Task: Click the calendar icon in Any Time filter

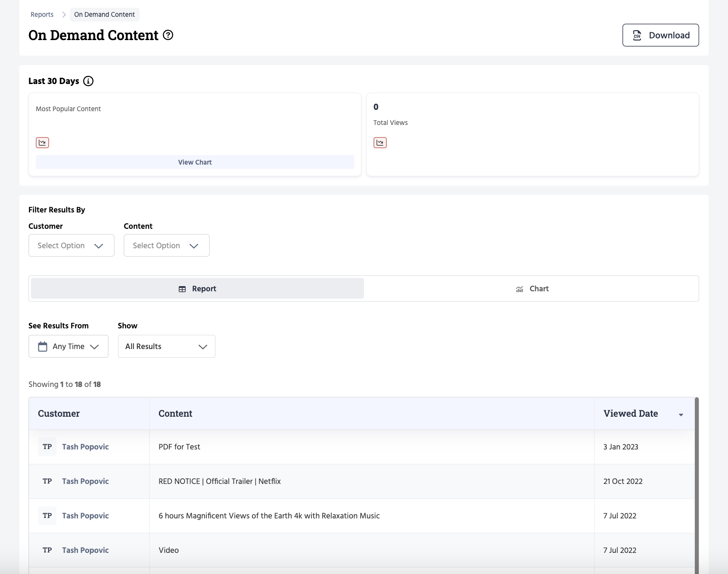Action: point(43,346)
